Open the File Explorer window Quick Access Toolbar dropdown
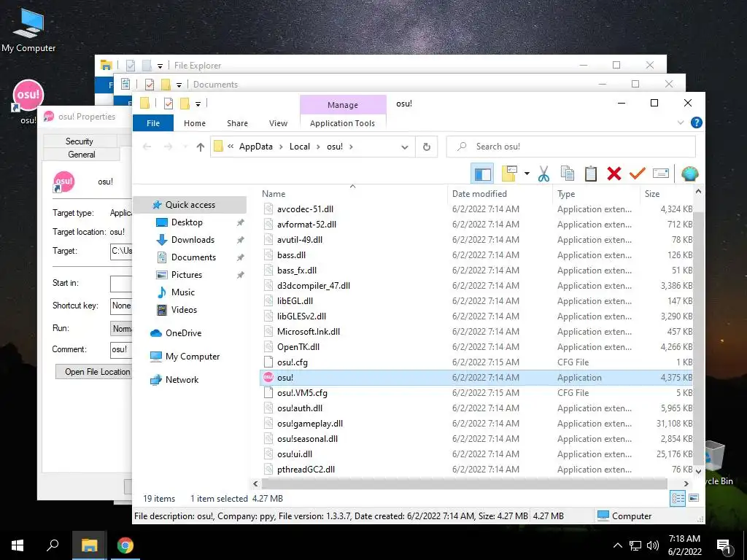This screenshot has height=560, width=747. click(x=160, y=66)
